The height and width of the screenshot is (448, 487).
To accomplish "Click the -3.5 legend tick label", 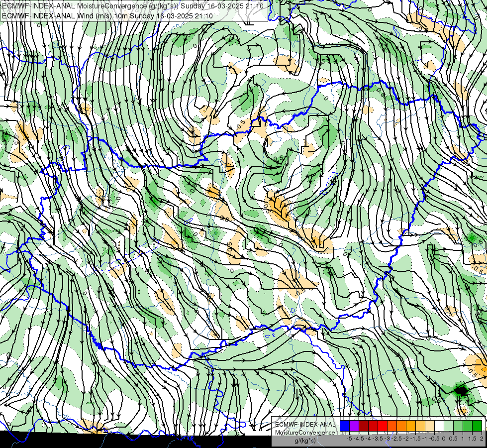I will 378,439.
